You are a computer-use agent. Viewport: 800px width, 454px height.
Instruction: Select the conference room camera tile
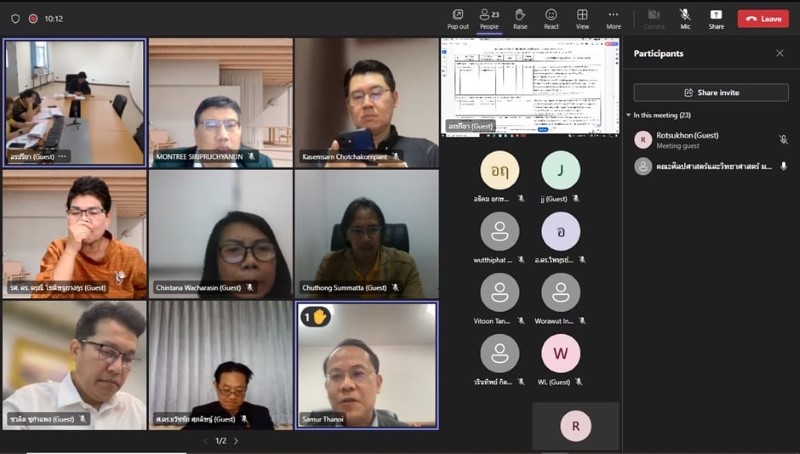click(x=74, y=103)
